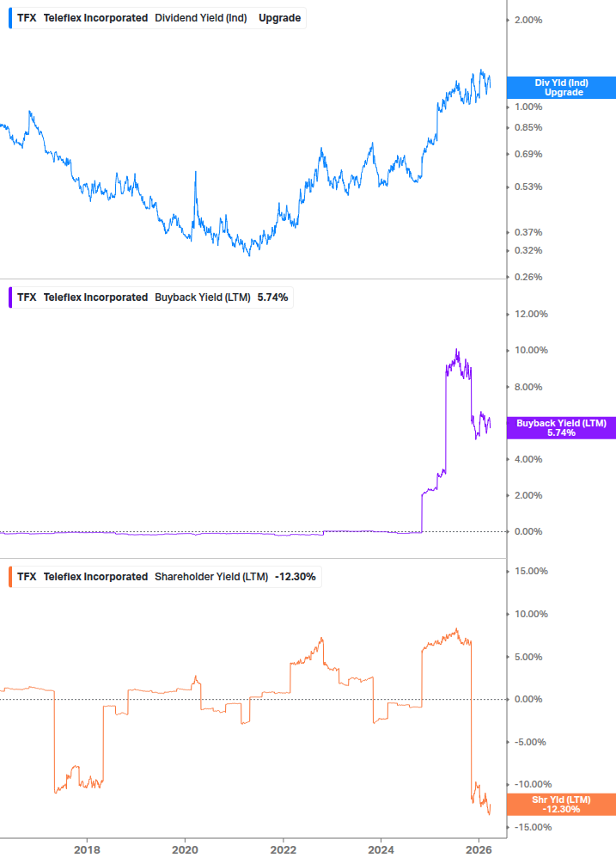Viewport: 616px width, 864px height.
Task: Click the -5.00% tick on the shareholder yield axis
Action: pos(530,742)
